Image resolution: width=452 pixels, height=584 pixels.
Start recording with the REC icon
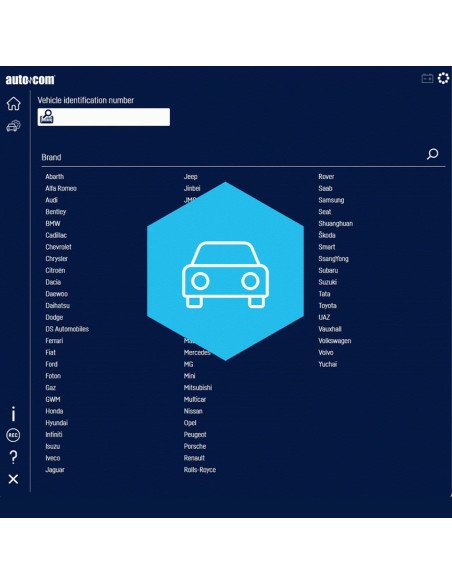click(13, 435)
